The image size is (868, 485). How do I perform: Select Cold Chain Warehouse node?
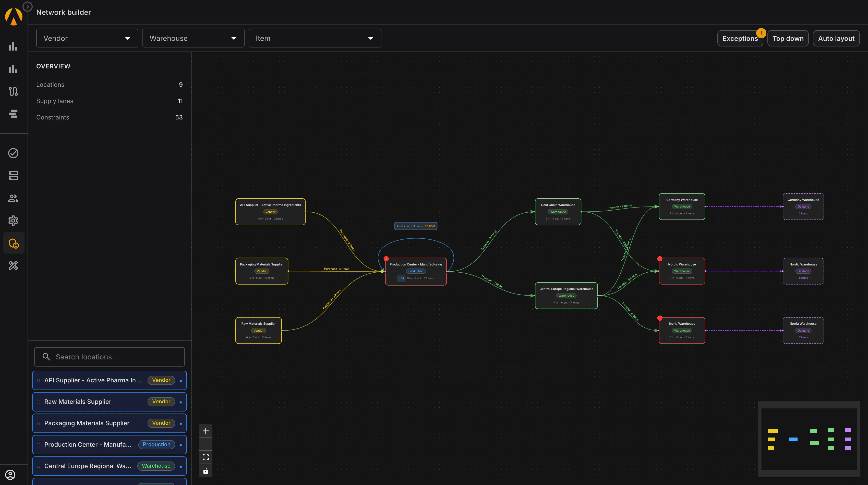coord(558,212)
